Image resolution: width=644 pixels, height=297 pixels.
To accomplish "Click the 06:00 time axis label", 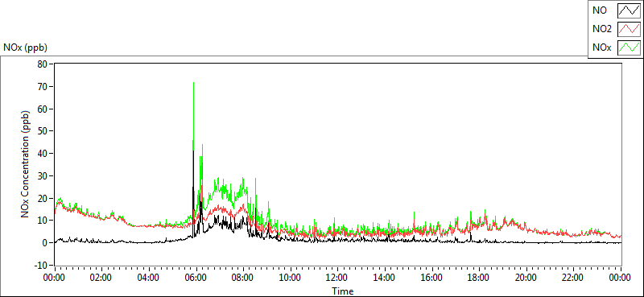I will point(196,278).
